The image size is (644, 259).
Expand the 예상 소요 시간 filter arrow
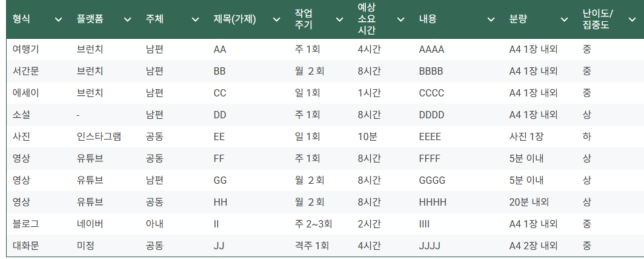tap(400, 19)
